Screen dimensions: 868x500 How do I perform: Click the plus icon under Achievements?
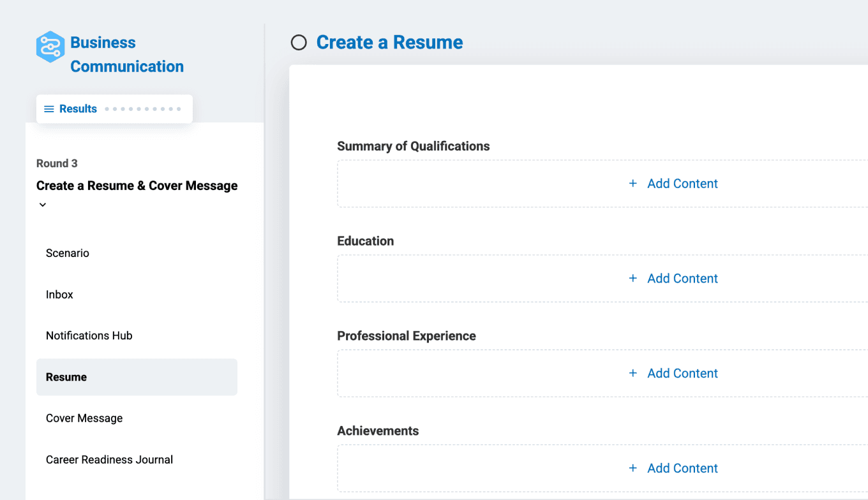[632, 469]
